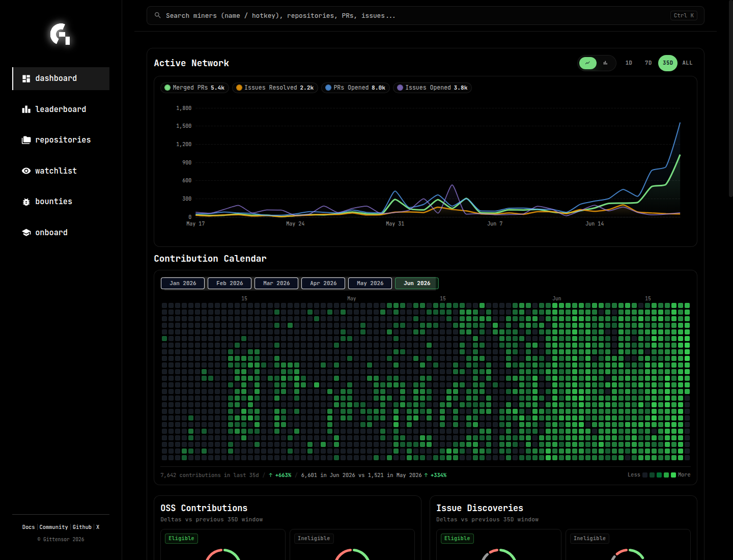Click the watchlist eye icon

tap(26, 171)
